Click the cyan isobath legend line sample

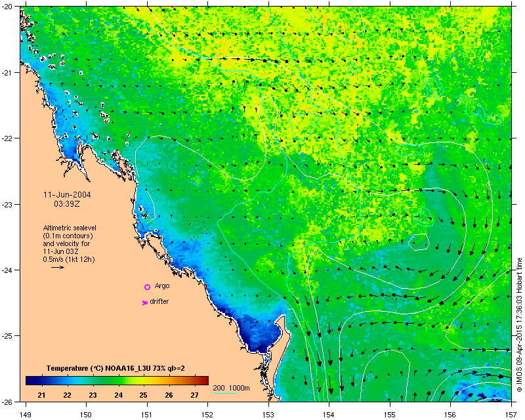click(x=224, y=393)
